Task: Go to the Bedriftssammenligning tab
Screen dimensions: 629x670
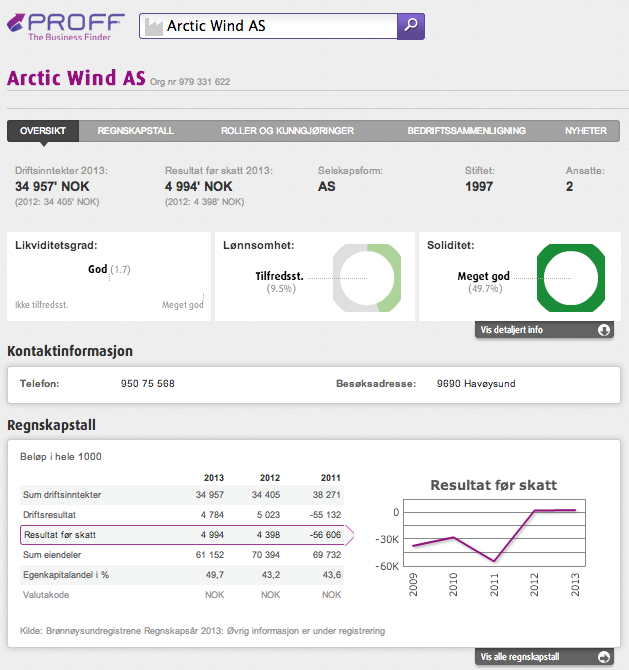Action: pos(466,131)
